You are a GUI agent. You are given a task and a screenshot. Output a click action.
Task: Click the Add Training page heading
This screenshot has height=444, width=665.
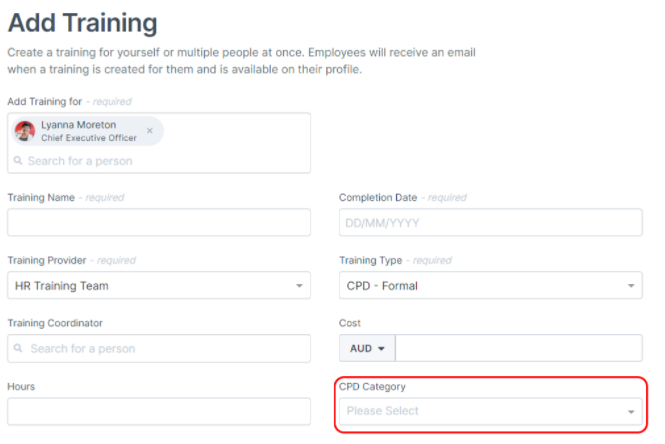pos(82,22)
